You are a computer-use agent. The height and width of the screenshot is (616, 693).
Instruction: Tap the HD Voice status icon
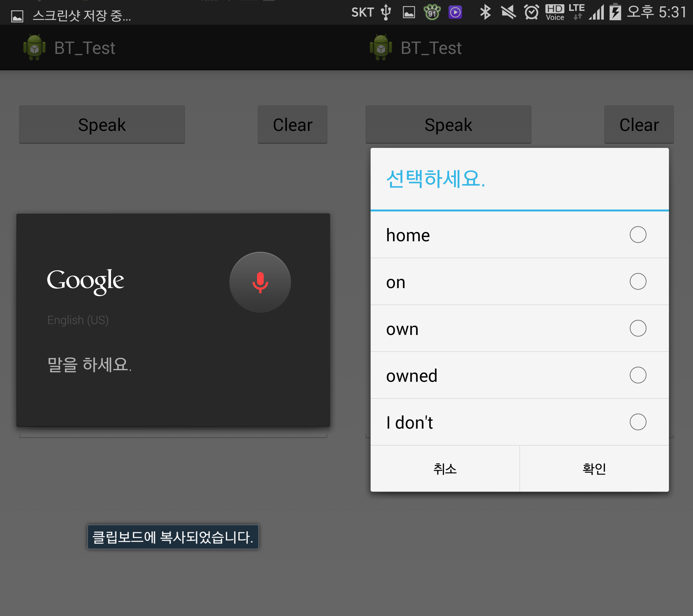point(555,13)
